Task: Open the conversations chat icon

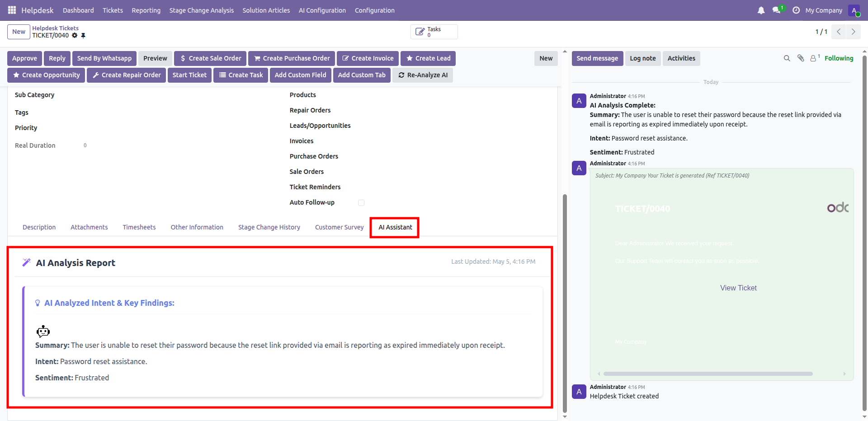Action: 777,10
